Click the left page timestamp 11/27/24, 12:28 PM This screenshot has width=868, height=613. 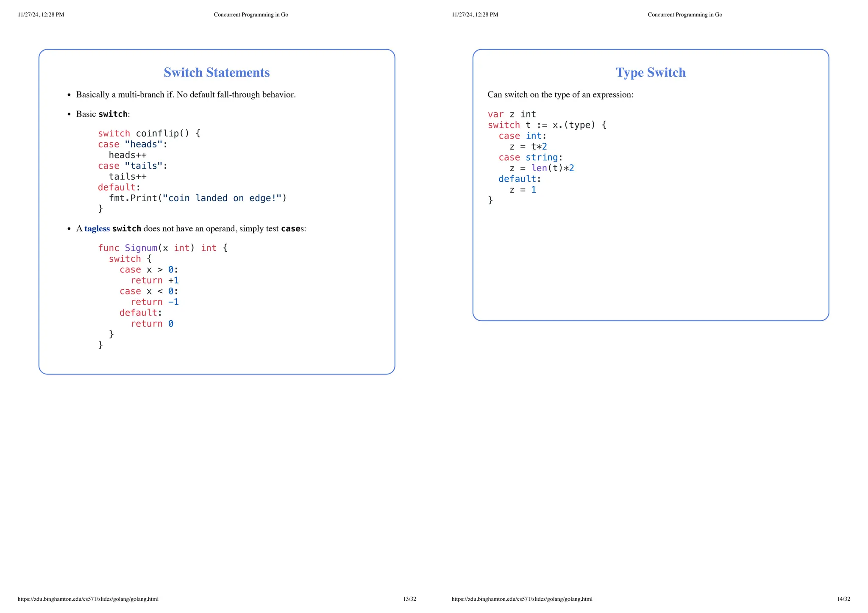(x=41, y=14)
